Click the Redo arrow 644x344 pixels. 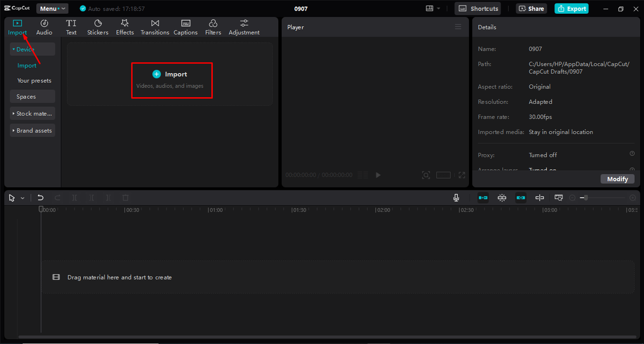57,198
